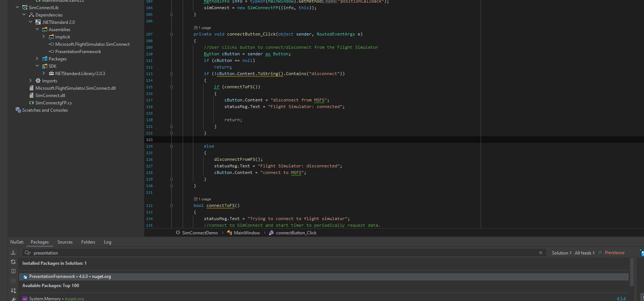This screenshot has height=301, width=644.
Task: Enable the Prerelease checkbox
Action: click(x=600, y=252)
